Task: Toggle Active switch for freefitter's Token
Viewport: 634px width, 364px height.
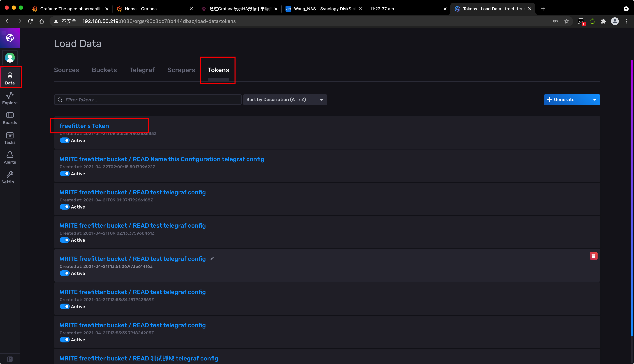Action: [65, 140]
